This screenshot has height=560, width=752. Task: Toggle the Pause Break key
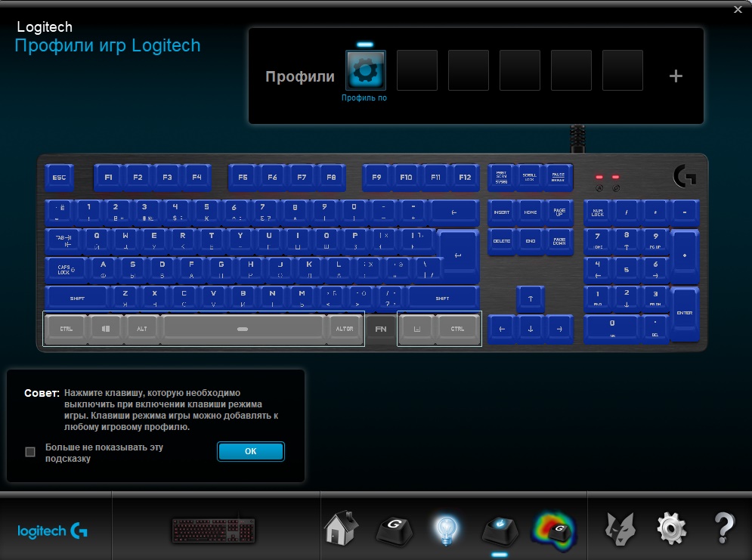(559, 178)
